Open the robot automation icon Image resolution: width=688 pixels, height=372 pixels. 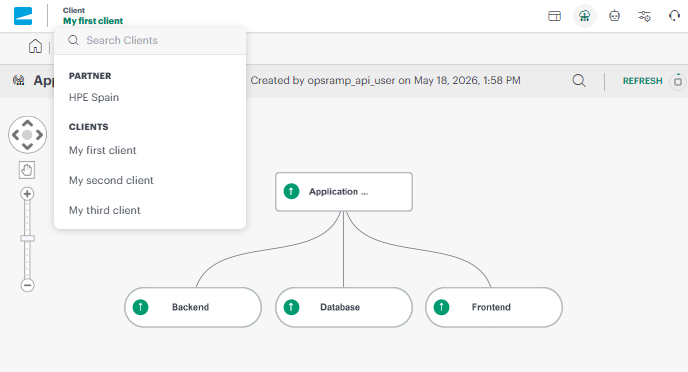(x=614, y=16)
